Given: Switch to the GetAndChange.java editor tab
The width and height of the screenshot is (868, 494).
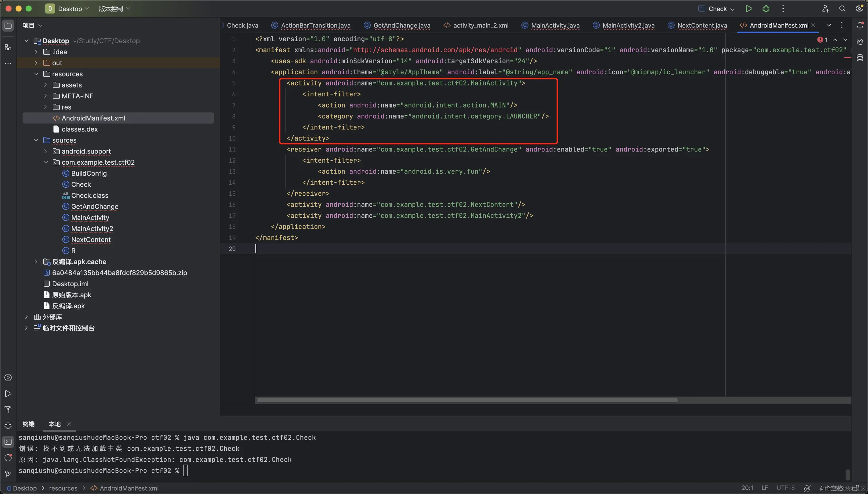Looking at the screenshot, I should tap(402, 26).
